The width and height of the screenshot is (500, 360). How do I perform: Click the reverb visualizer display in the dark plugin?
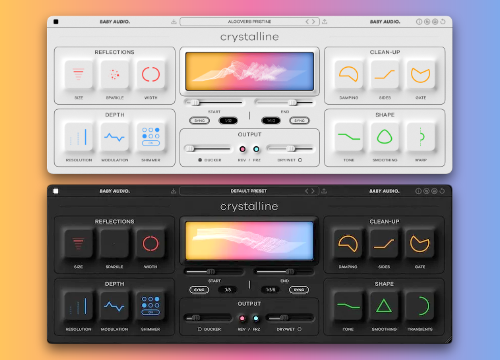[x=249, y=241]
